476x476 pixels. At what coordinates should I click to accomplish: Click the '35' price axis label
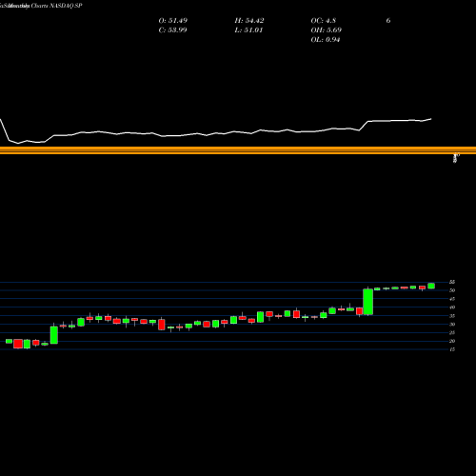tap(452, 316)
